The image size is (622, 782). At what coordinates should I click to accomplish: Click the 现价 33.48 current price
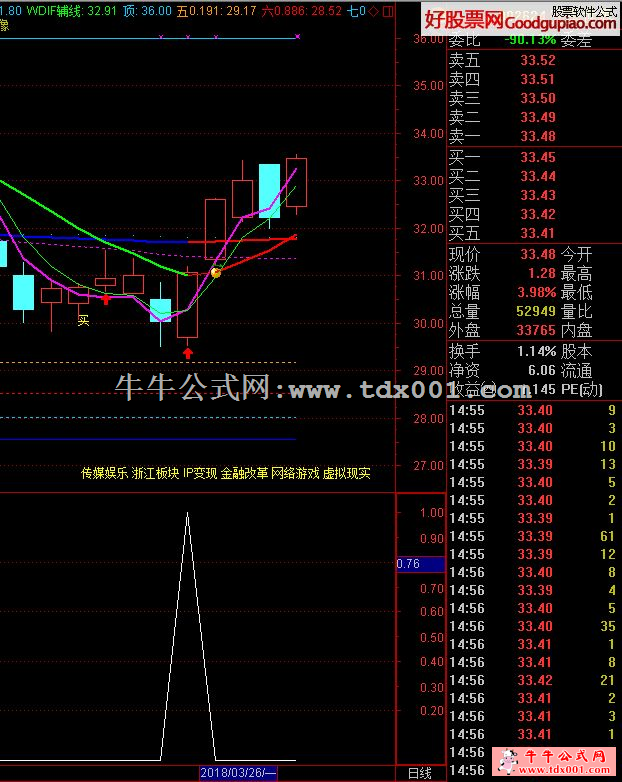tap(538, 255)
